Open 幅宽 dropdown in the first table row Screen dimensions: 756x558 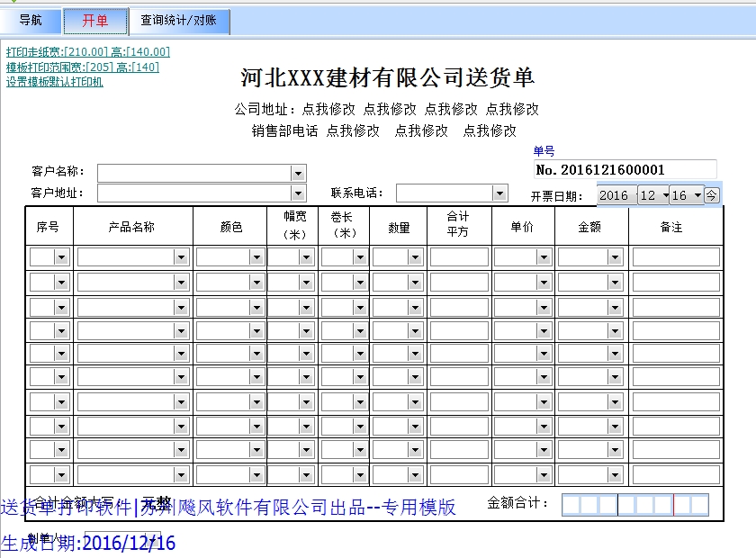pos(306,257)
